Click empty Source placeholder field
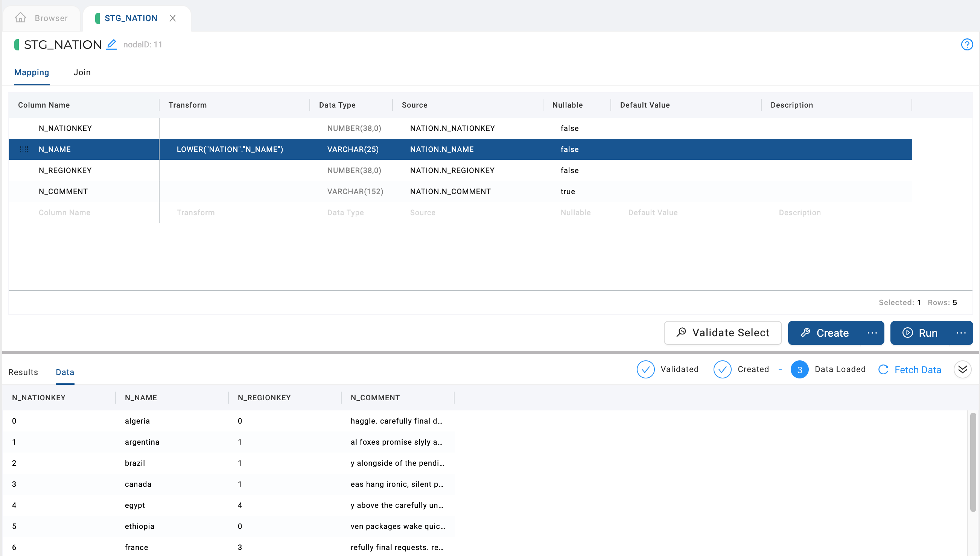 [x=422, y=212]
